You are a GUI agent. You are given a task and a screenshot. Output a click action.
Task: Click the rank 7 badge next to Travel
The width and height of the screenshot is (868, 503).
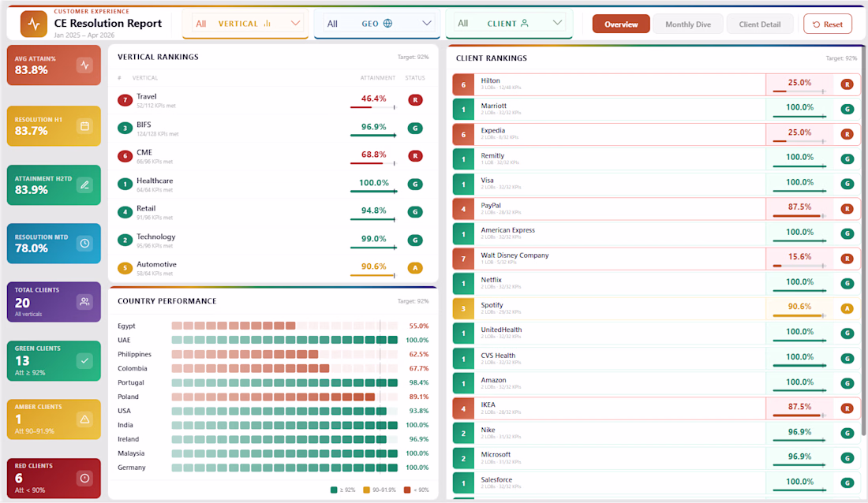[125, 100]
